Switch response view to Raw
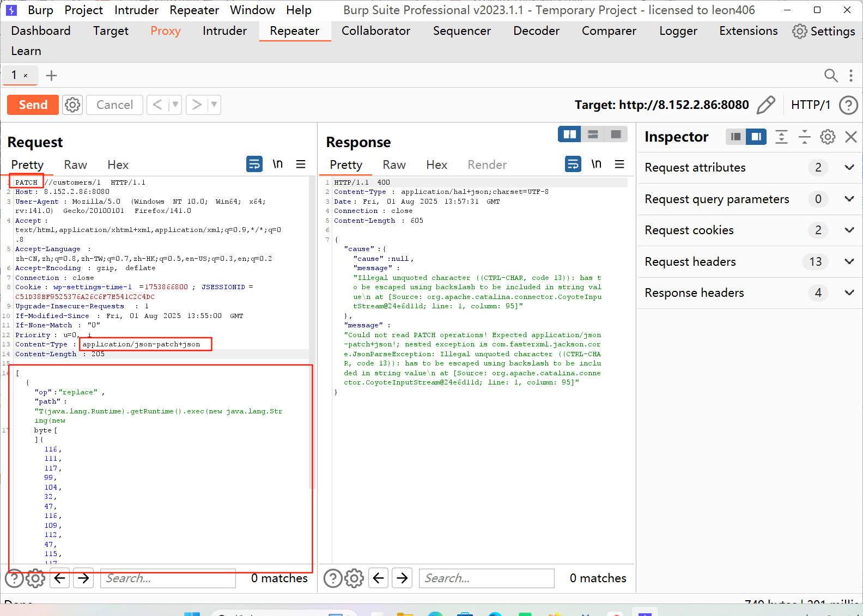863x616 pixels. point(394,164)
